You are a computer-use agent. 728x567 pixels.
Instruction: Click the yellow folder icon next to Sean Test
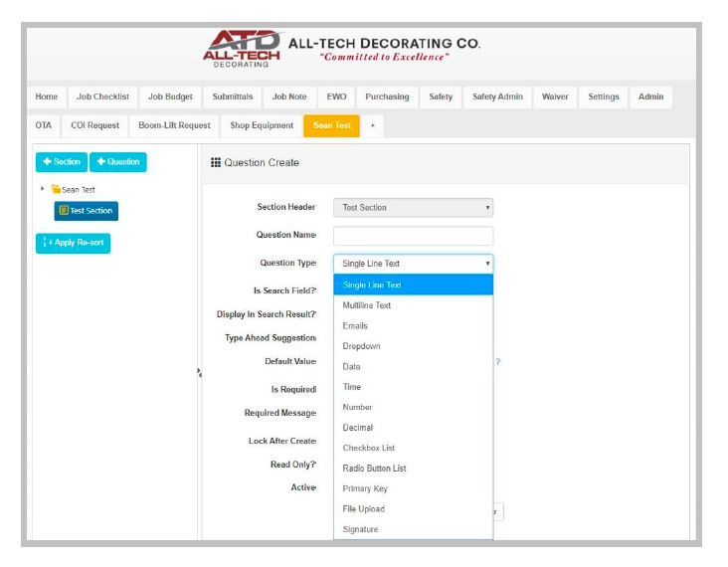click(56, 189)
